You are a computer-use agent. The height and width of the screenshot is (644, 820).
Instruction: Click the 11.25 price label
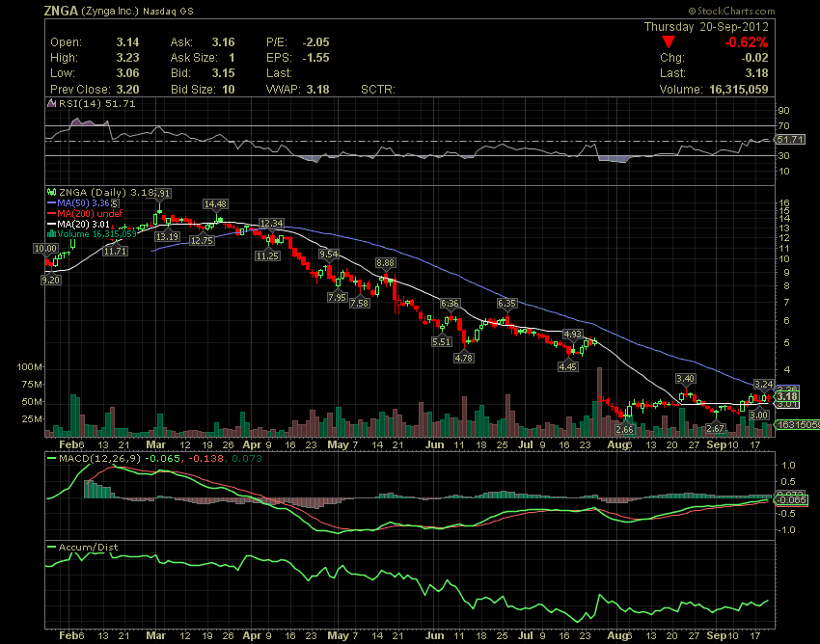click(x=267, y=255)
